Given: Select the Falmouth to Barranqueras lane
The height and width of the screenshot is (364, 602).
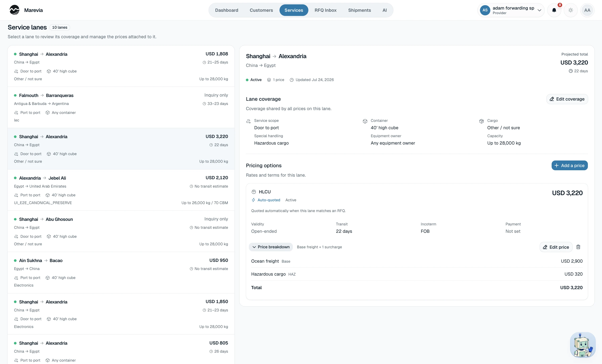Looking at the screenshot, I should [121, 108].
